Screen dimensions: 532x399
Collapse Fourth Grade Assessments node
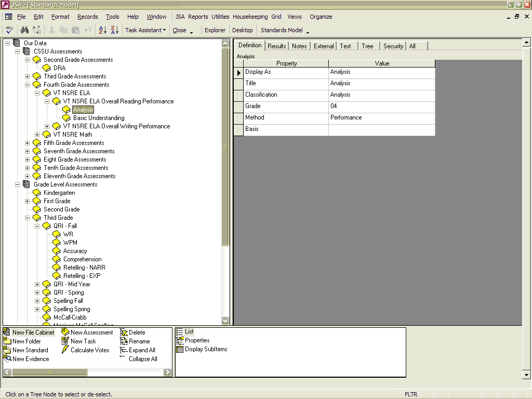27,85
